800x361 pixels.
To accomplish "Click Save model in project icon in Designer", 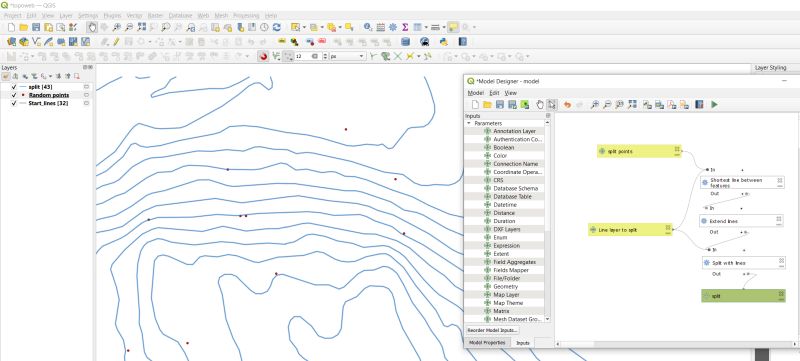I will (524, 105).
